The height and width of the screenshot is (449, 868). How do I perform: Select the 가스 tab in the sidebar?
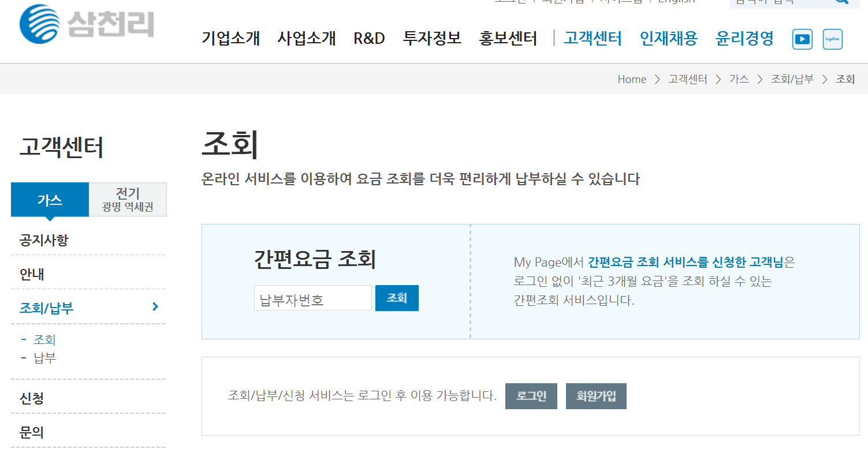(50, 199)
